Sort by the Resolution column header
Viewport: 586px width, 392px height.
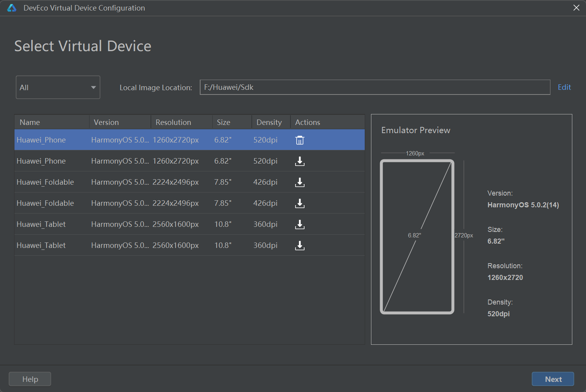(x=182, y=122)
